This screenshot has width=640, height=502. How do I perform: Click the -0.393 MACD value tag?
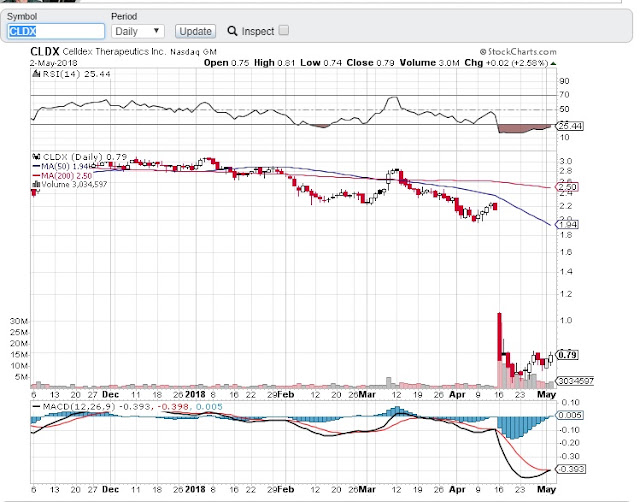click(x=570, y=469)
